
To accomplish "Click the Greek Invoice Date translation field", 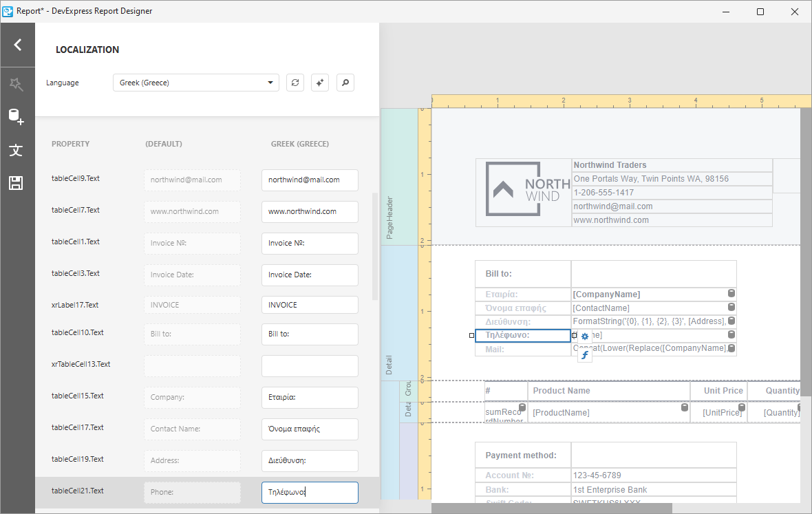I will (310, 275).
